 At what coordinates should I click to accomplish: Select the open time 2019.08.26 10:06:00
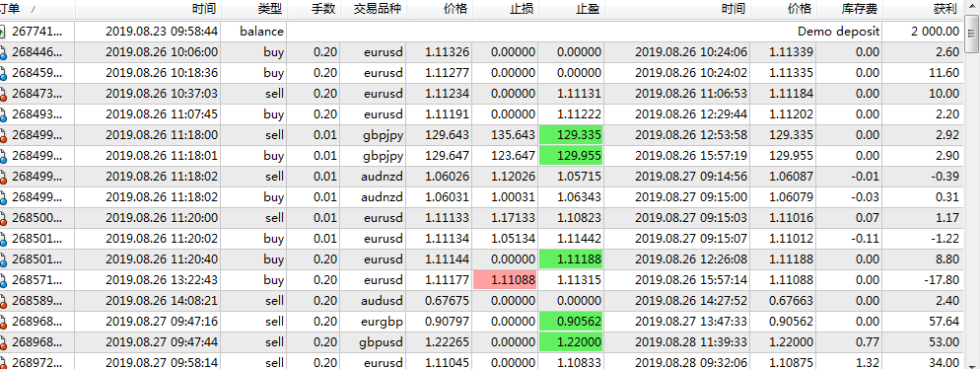pyautogui.click(x=162, y=52)
